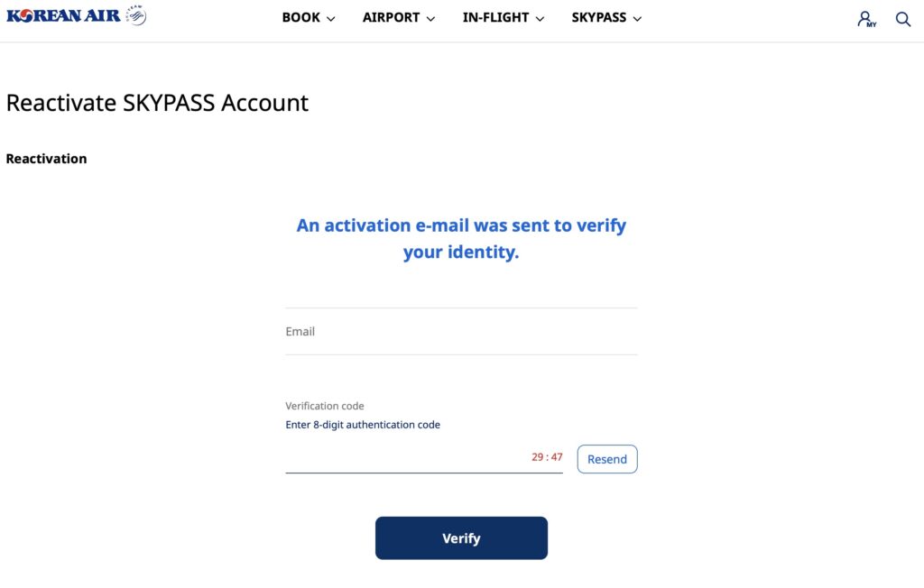Open the BOOK navigation menu

301,18
